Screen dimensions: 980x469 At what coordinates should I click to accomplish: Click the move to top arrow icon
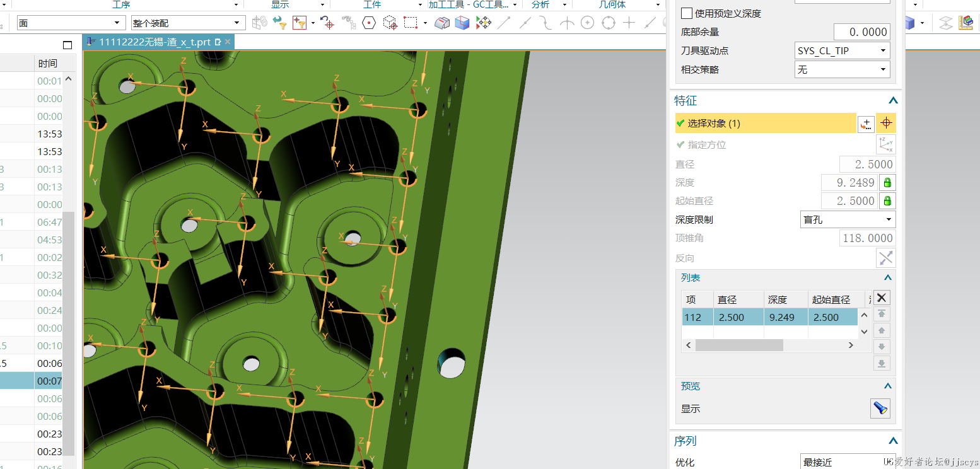(x=882, y=314)
